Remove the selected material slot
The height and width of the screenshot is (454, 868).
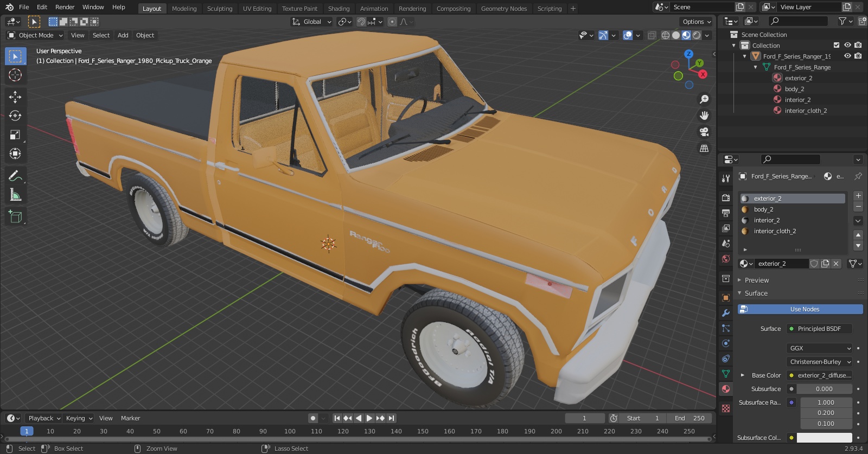tap(858, 207)
